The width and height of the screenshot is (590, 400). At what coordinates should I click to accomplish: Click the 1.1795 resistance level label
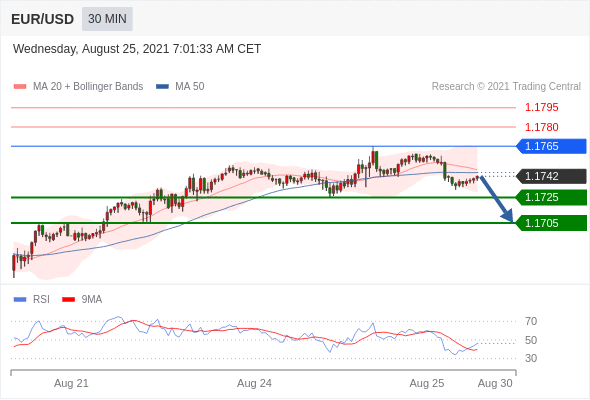pos(541,108)
